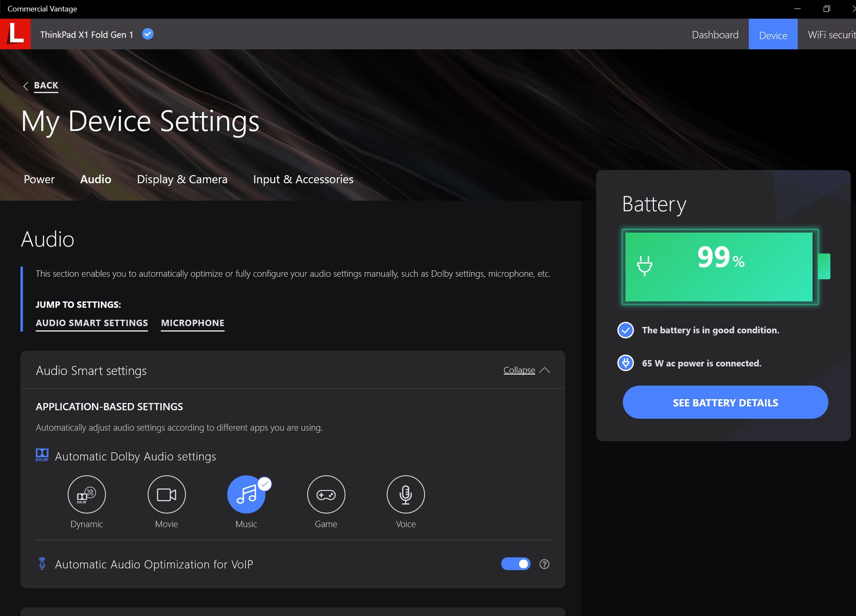Screen dimensions: 856x616
Task: Open the Display & Camera tab
Action: click(182, 179)
